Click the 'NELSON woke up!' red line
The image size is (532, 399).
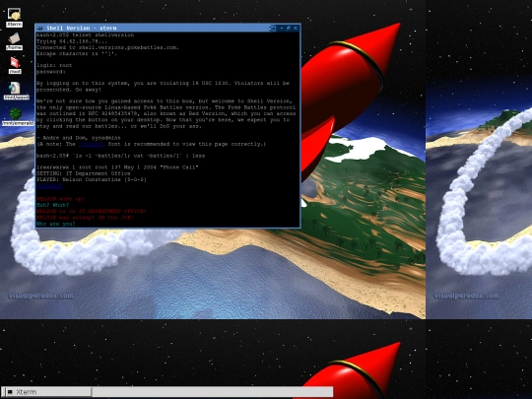click(x=60, y=199)
